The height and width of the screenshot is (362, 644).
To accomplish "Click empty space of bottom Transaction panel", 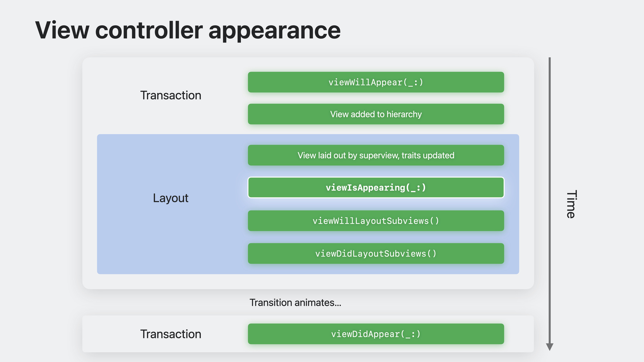I will [x=519, y=334].
